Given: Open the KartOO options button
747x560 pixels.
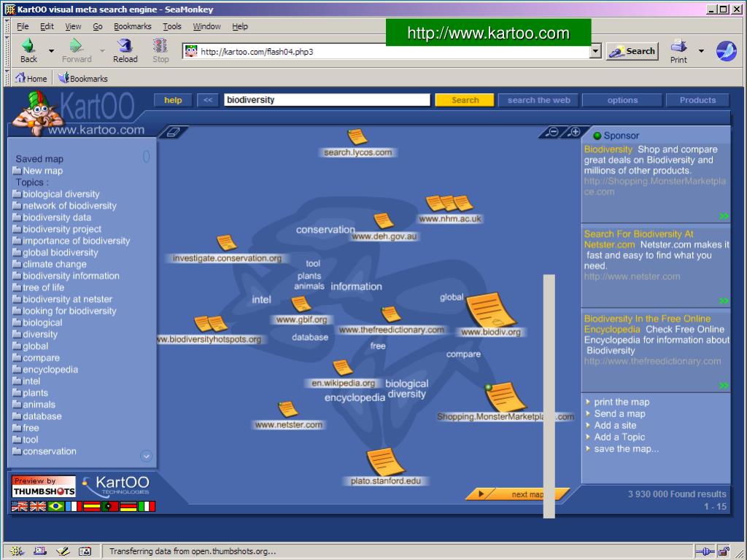Looking at the screenshot, I should click(x=622, y=100).
